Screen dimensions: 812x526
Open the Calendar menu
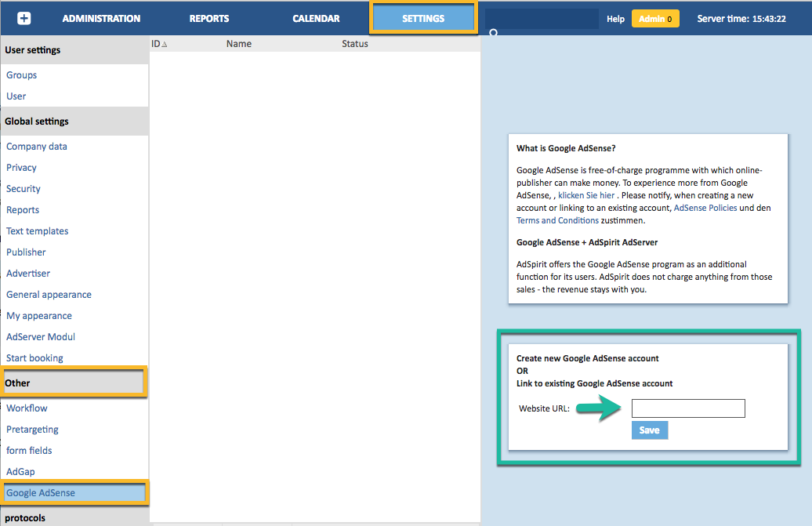click(x=316, y=19)
